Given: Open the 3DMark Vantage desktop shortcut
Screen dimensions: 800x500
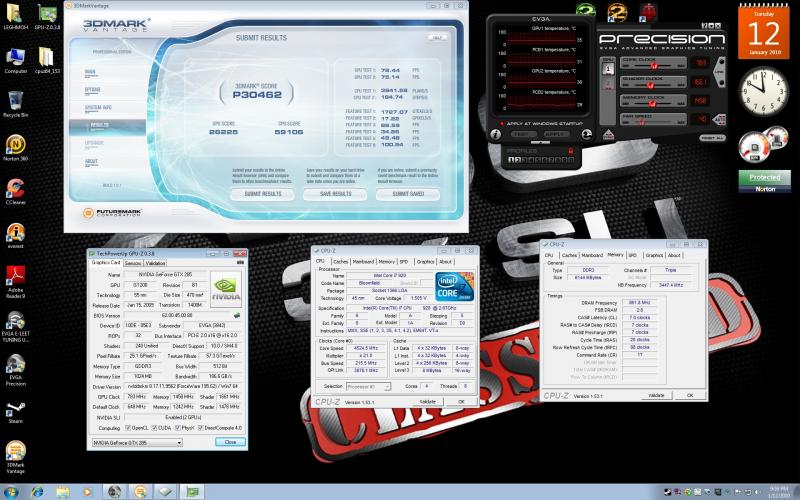Looking at the screenshot, I should click(15, 457).
